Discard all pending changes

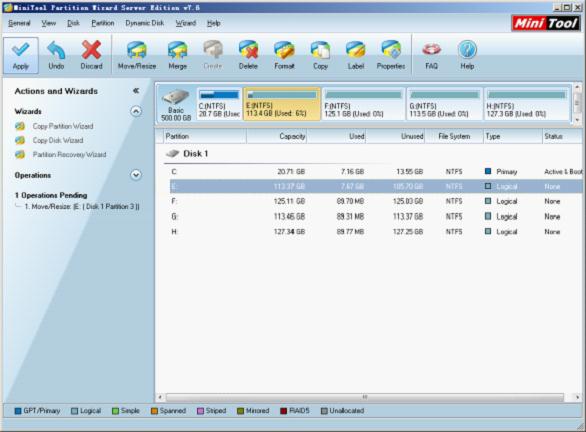pos(91,55)
